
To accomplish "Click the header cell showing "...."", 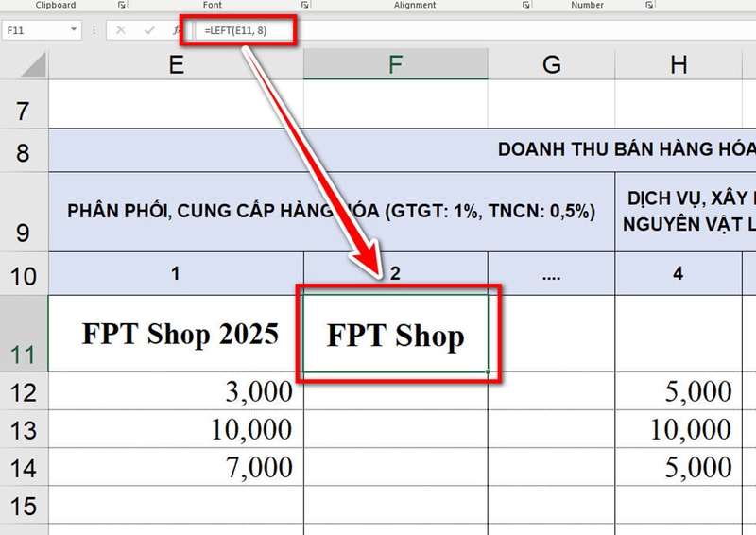I will click(551, 273).
